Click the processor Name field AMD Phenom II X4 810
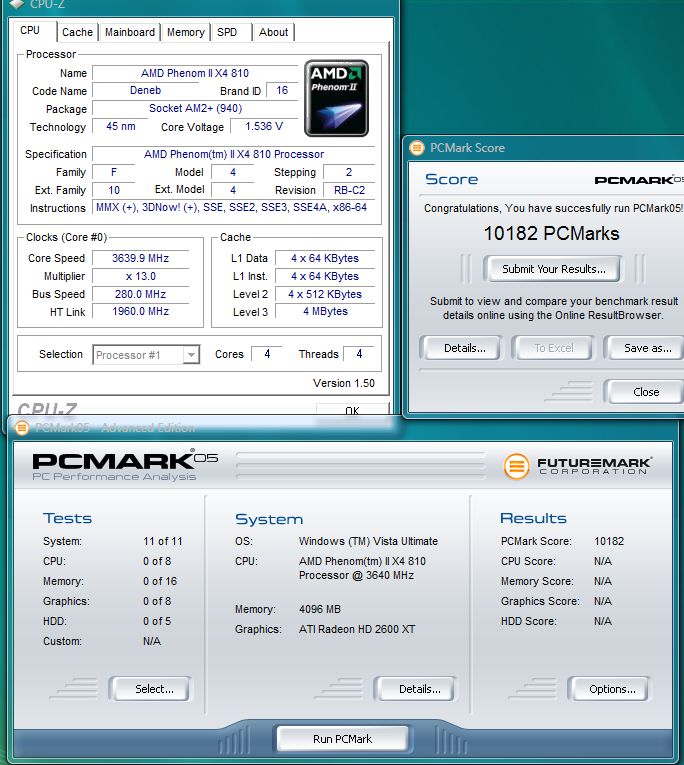The height and width of the screenshot is (765, 684). (195, 73)
